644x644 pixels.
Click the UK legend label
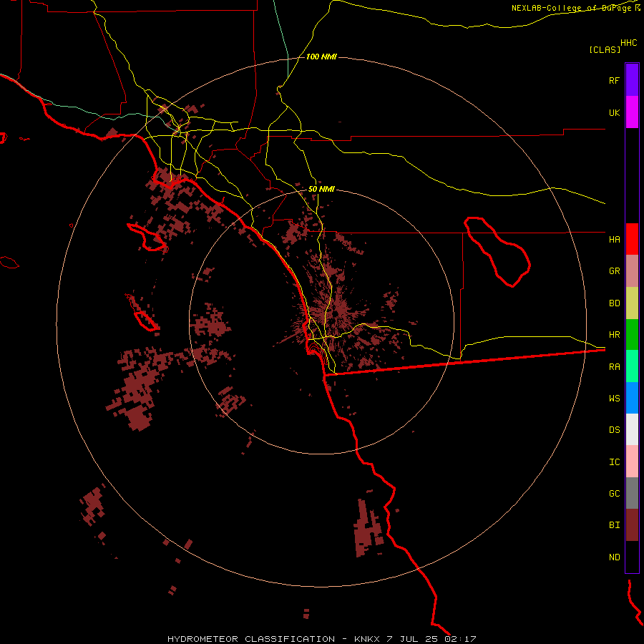pyautogui.click(x=614, y=113)
